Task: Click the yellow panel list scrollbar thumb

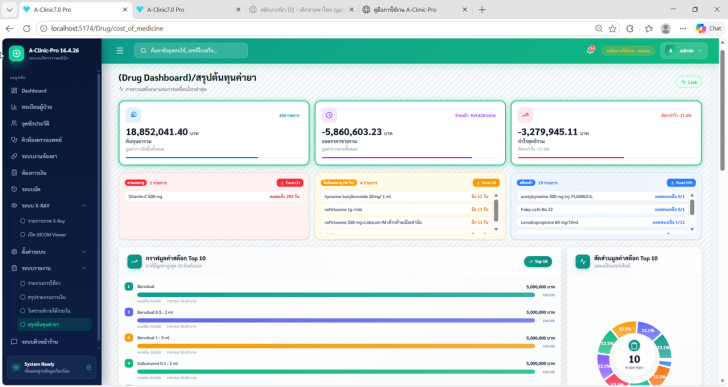Action: pos(496,211)
